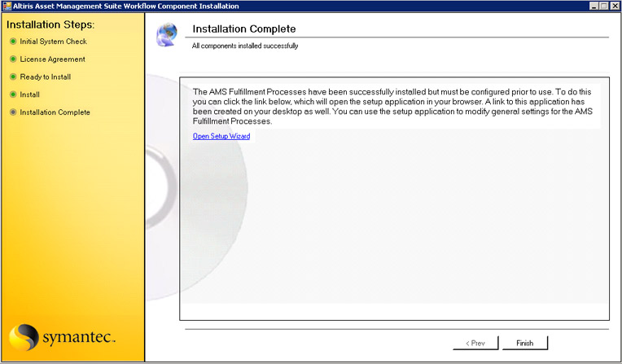Image resolution: width=622 pixels, height=364 pixels.
Task: Maximize the installer window
Action: tap(603, 6)
